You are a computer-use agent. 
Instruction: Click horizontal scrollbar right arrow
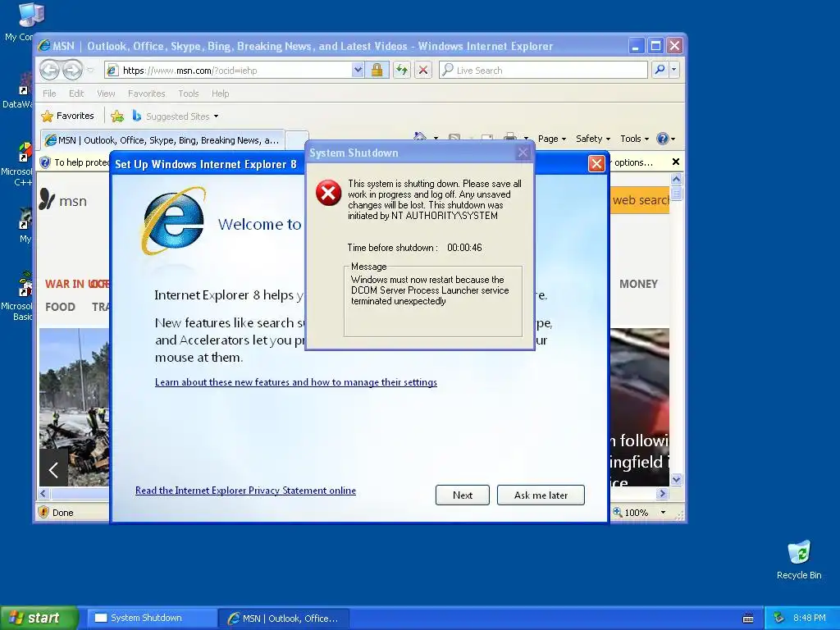point(662,493)
